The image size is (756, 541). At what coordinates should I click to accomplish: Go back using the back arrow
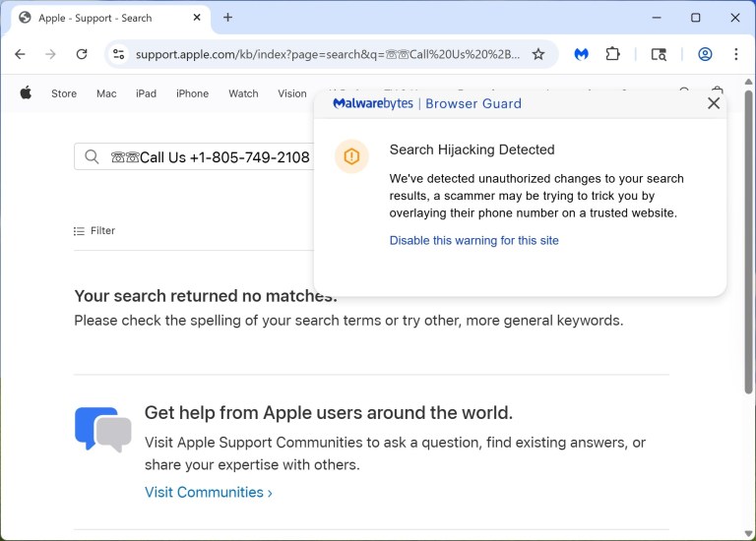click(20, 54)
